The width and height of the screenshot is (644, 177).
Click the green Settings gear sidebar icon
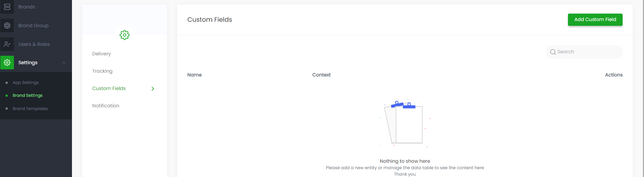coord(7,63)
